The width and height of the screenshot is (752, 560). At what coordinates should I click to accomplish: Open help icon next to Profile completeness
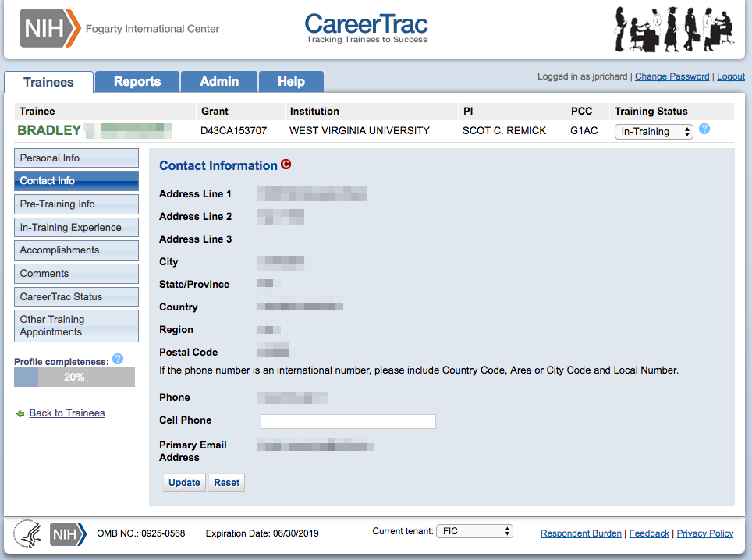(x=118, y=359)
